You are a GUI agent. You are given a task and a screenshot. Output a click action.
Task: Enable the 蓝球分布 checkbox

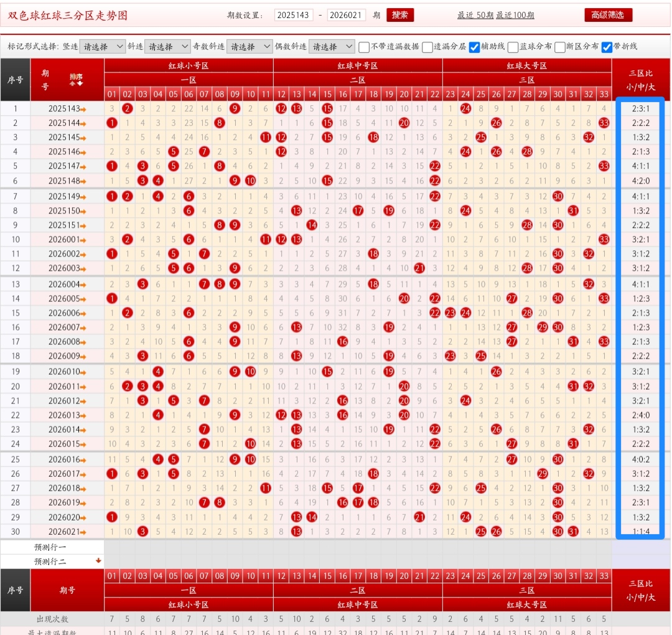[513, 47]
